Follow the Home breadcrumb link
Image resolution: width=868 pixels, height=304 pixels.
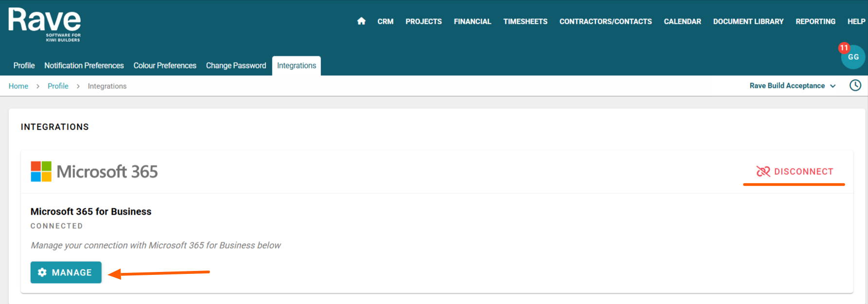[18, 86]
